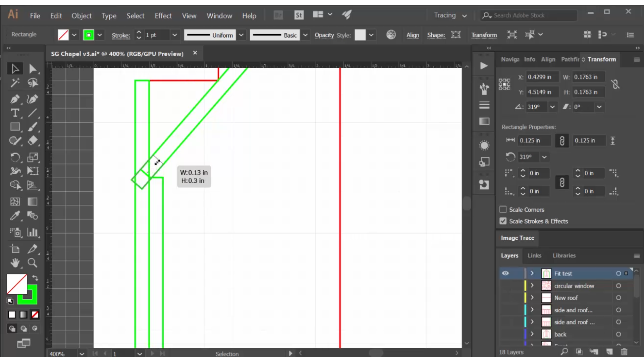Click the Layers tab
Viewport: 644px width, 362px height.
[x=509, y=255]
